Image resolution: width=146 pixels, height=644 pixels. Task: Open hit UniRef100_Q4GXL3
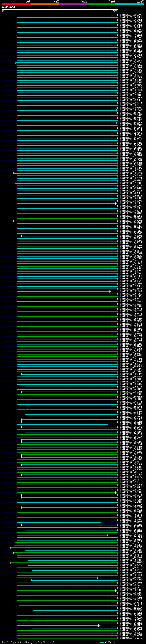(x=131, y=20)
